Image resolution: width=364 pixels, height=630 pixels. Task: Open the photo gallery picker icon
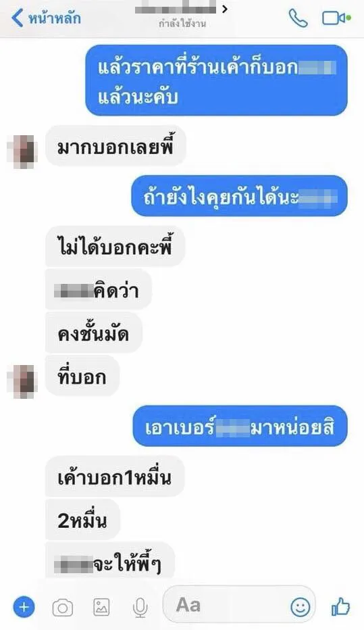pos(101,607)
